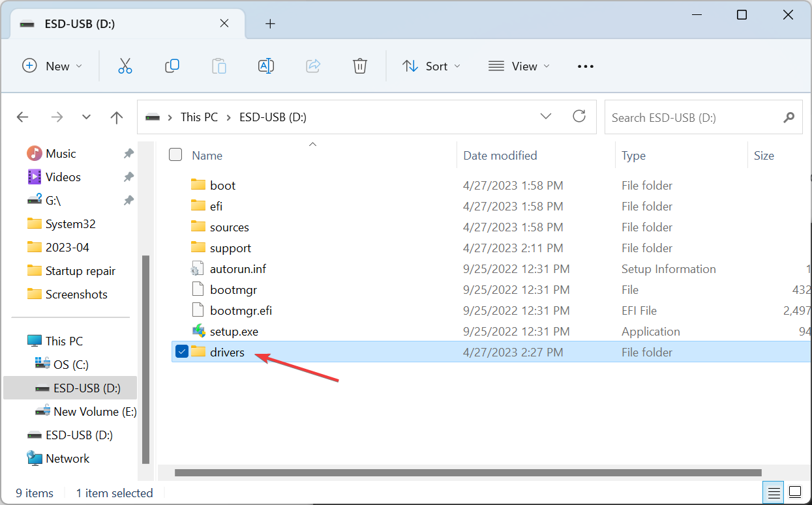Viewport: 812px width, 505px height.
Task: Open the View dropdown menu
Action: [519, 66]
